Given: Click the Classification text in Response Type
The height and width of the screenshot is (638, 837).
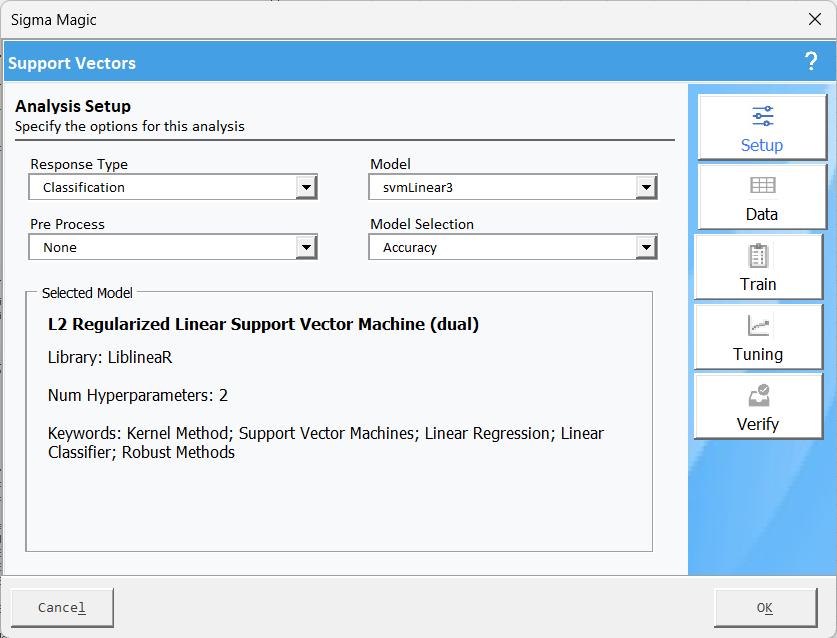Looking at the screenshot, I should (x=84, y=187).
